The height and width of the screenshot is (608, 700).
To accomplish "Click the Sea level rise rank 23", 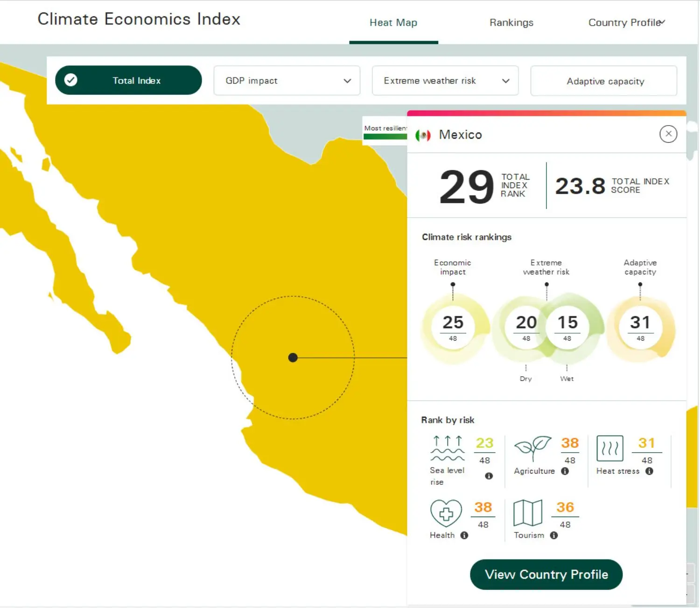I will (484, 443).
